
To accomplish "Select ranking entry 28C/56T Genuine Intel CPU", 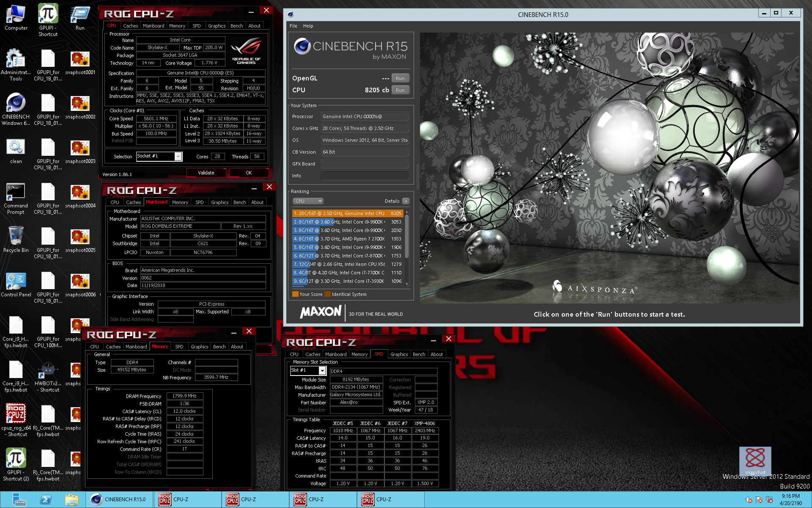I will [x=348, y=213].
